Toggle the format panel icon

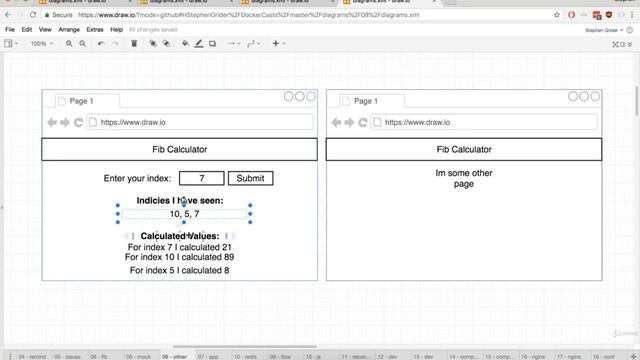622,44
